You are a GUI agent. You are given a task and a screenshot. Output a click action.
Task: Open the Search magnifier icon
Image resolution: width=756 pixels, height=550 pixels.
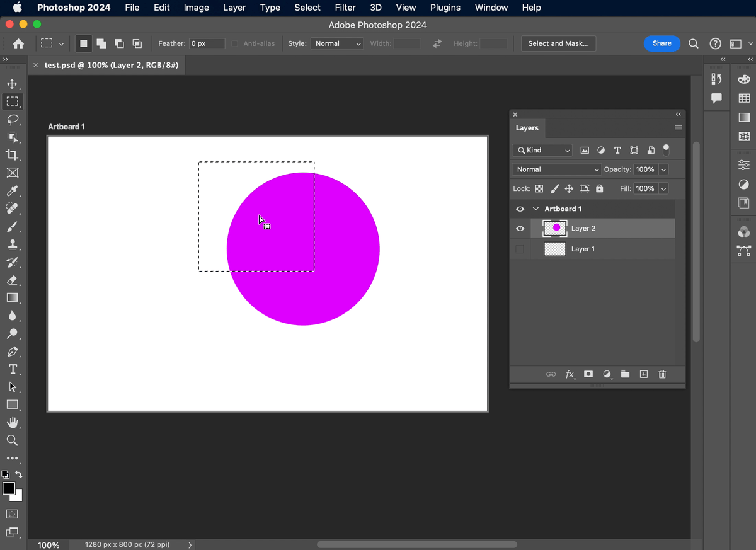tap(694, 43)
